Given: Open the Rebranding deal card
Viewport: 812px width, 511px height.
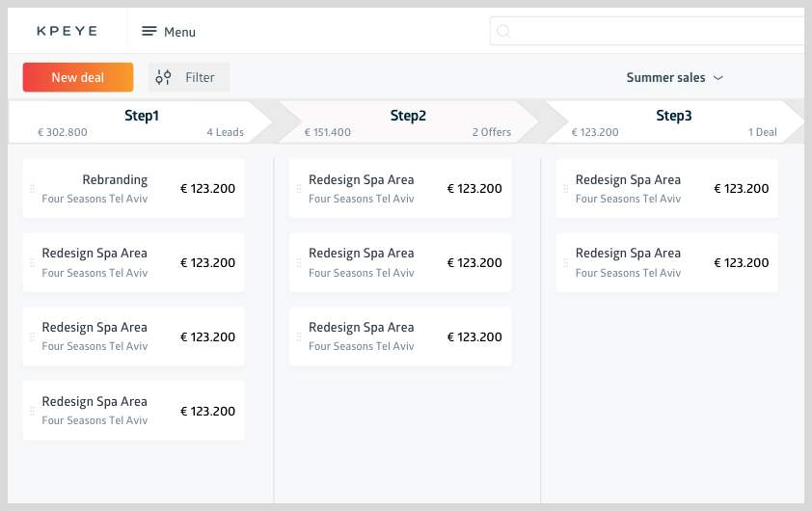Looking at the screenshot, I should [134, 189].
